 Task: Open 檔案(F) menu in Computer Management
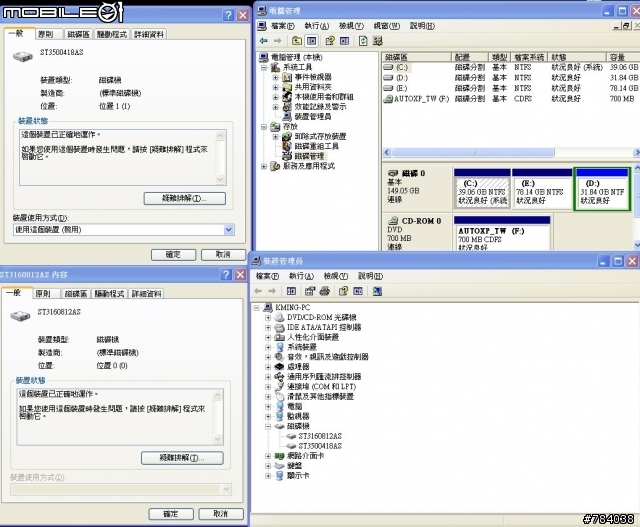pyautogui.click(x=282, y=26)
